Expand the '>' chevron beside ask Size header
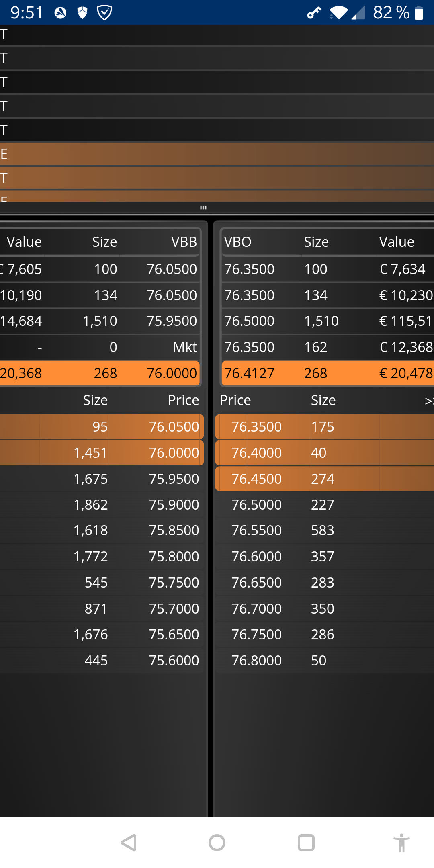 point(429,401)
